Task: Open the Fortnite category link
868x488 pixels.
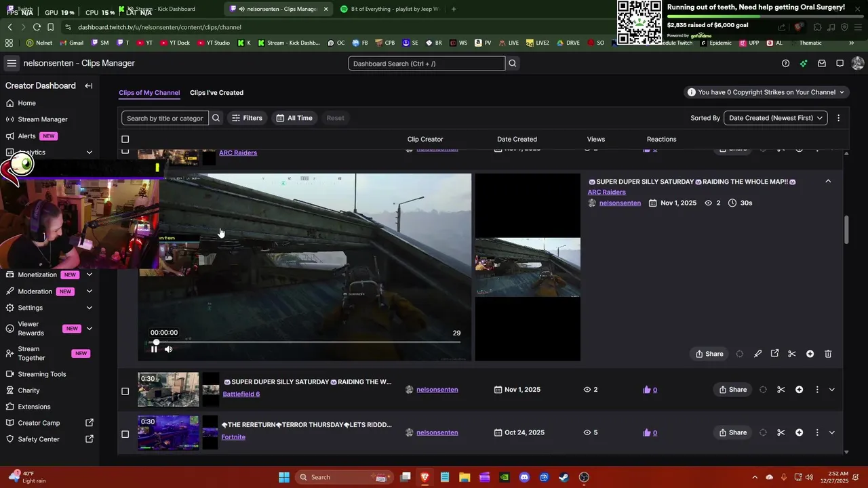Action: pos(233,437)
